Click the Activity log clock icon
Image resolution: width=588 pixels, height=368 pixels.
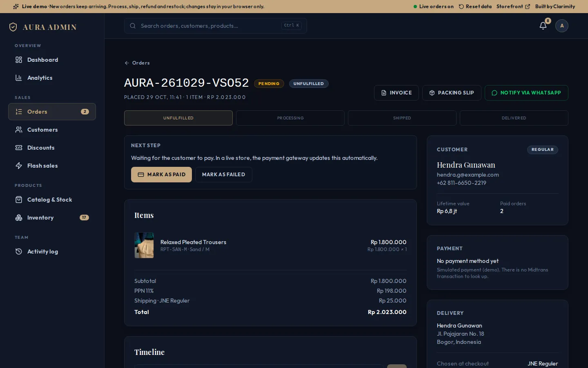click(x=19, y=251)
